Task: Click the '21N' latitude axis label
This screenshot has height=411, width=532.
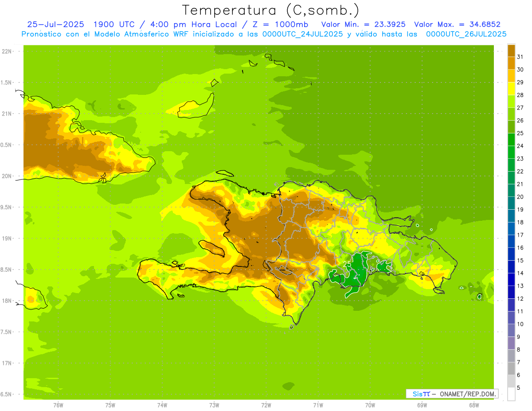Action: [7, 114]
